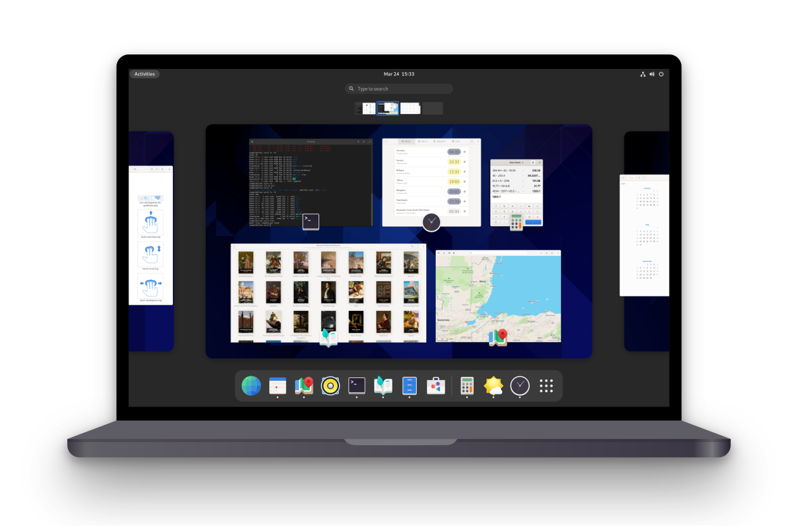
Task: Select Alarms tab in Clocks window
Action: click(423, 141)
